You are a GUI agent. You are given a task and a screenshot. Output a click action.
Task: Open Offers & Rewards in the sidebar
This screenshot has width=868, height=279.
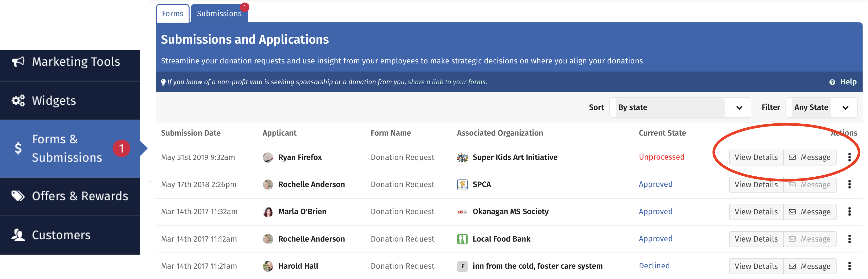coord(70,196)
